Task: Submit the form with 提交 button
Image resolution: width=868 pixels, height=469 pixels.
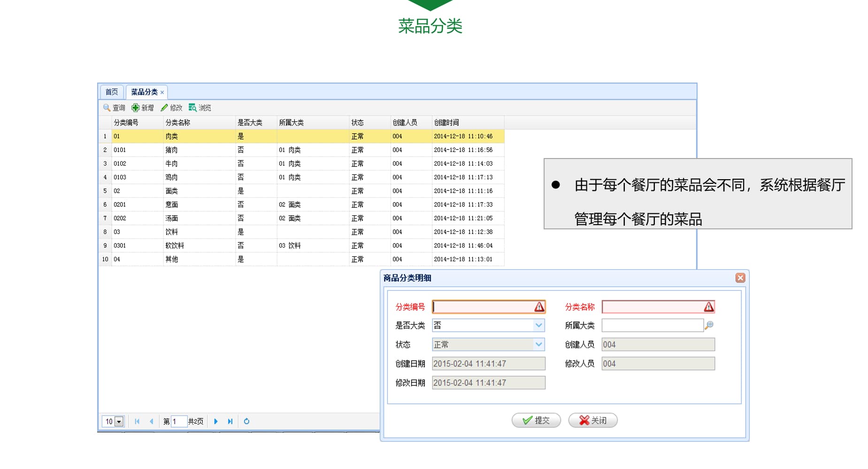Action: pyautogui.click(x=536, y=420)
